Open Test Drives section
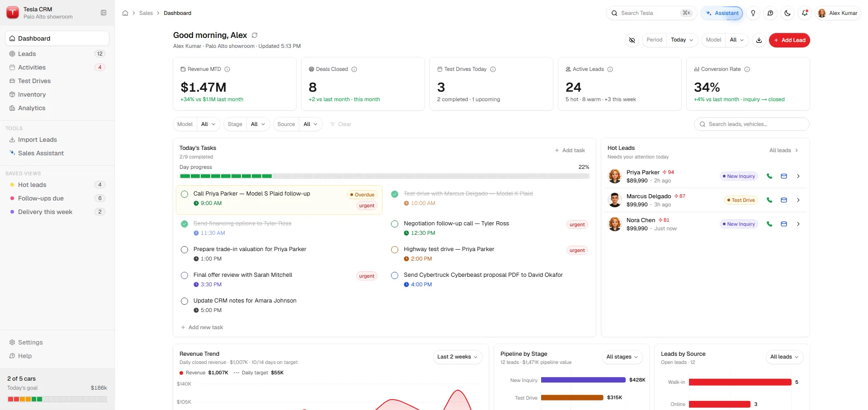The width and height of the screenshot is (868, 410). click(x=57, y=81)
